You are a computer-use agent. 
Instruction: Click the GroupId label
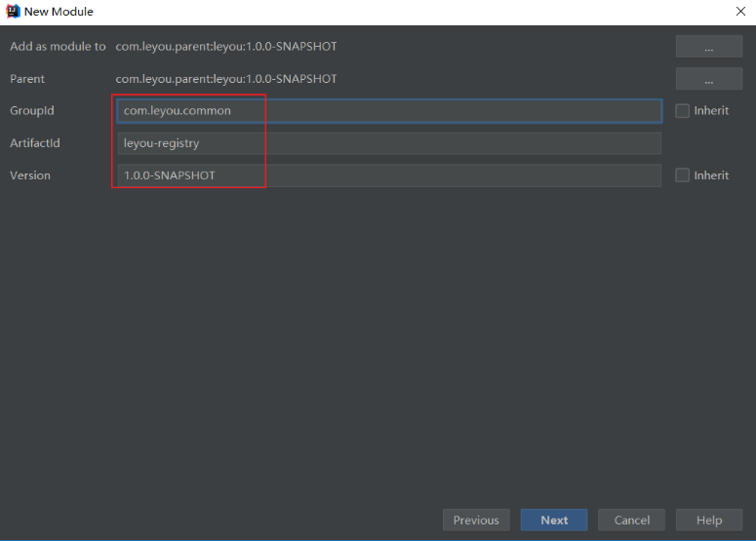[32, 110]
